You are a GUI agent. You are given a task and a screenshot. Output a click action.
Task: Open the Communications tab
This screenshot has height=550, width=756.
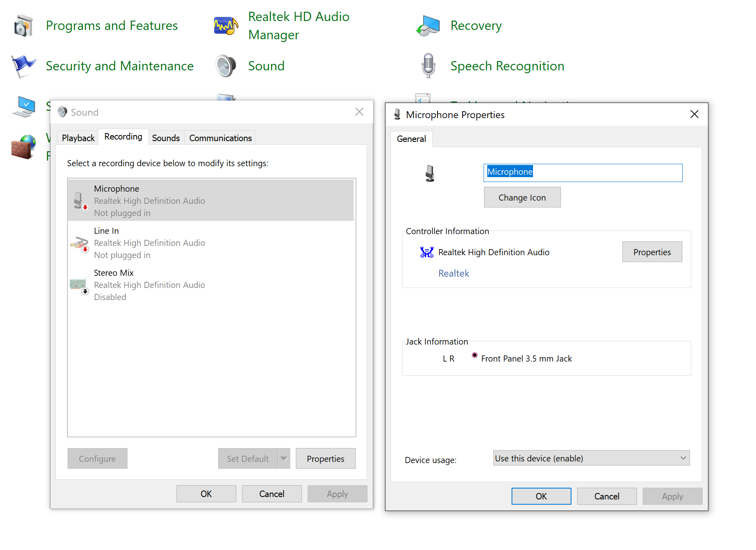click(x=221, y=138)
